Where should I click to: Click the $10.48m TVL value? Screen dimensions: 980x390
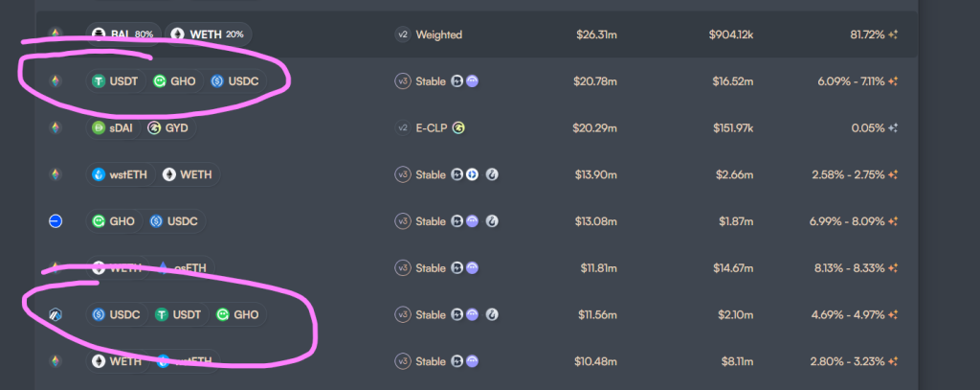pos(596,361)
